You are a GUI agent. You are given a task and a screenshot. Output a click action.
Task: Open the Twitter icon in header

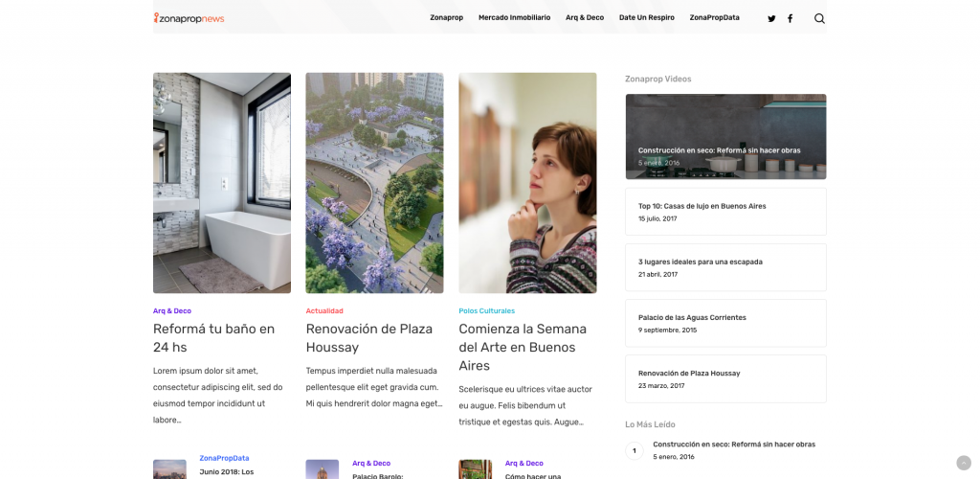771,19
